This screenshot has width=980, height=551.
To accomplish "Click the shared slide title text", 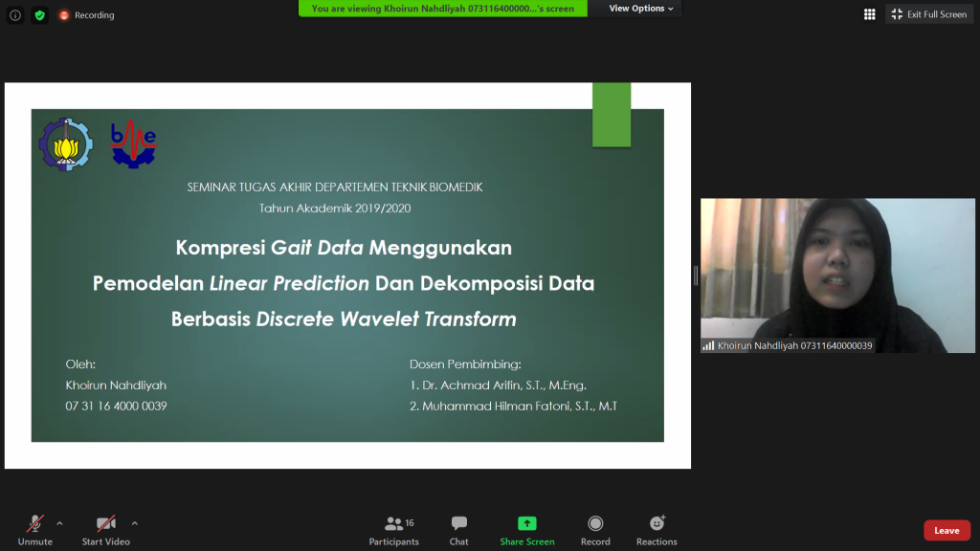I will (x=344, y=283).
